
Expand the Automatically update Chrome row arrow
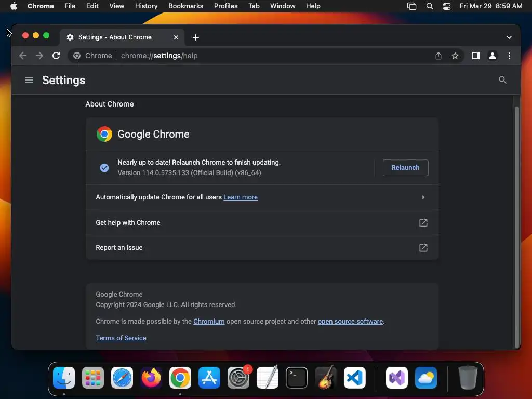point(423,197)
